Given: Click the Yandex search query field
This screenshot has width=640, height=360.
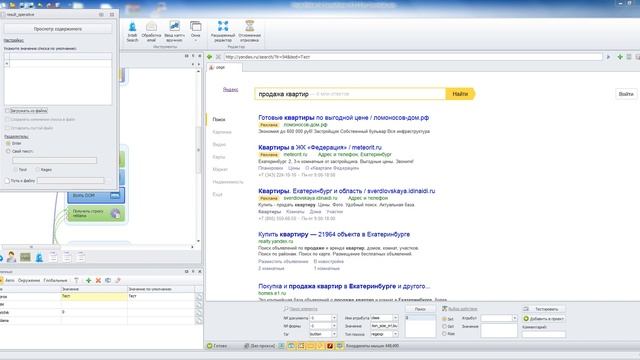Looking at the screenshot, I should [x=350, y=94].
